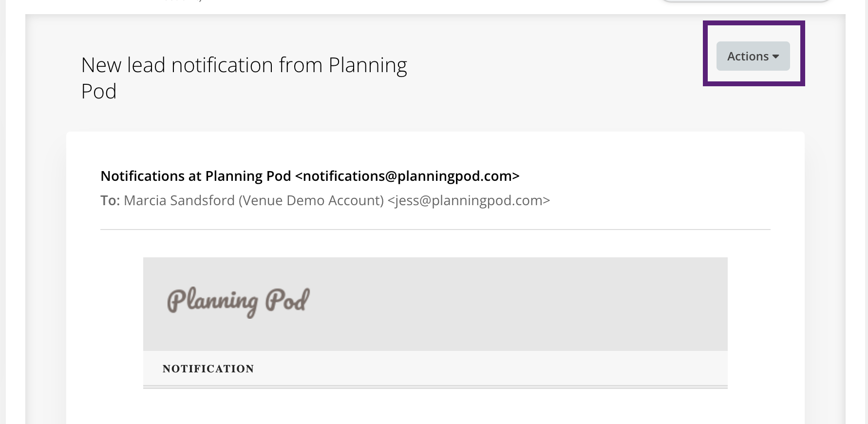Image resolution: width=868 pixels, height=424 pixels.
Task: Click the caret arrow beside Actions
Action: tap(776, 57)
